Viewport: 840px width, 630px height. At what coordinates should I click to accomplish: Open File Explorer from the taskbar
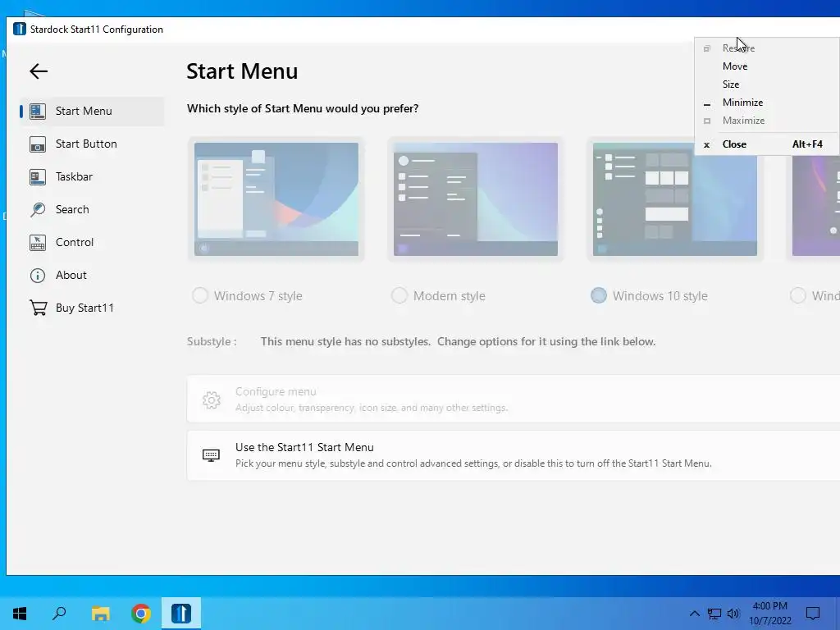pyautogui.click(x=100, y=614)
